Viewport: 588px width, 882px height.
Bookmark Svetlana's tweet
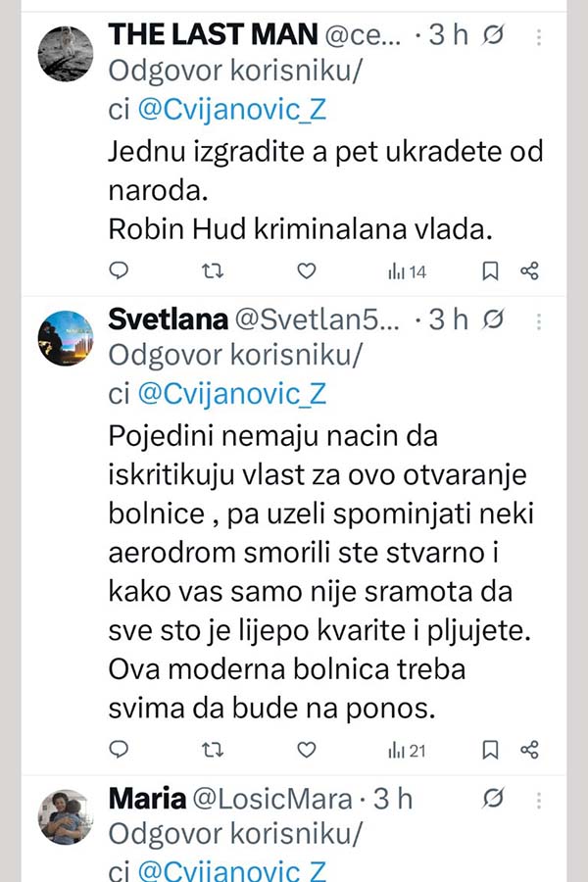pos(490,750)
